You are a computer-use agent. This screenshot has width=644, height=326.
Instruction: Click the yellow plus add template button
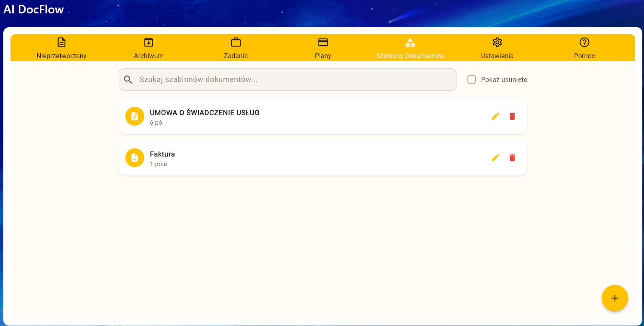(614, 298)
